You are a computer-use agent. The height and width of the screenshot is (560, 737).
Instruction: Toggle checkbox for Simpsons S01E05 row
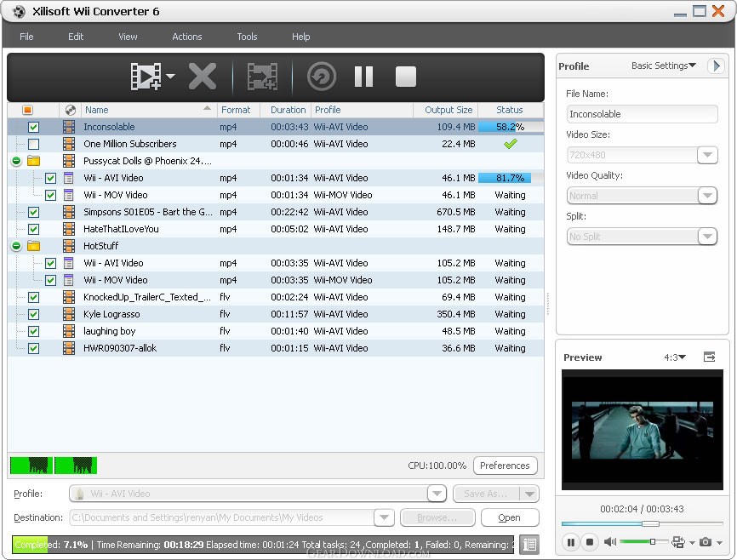tap(33, 212)
